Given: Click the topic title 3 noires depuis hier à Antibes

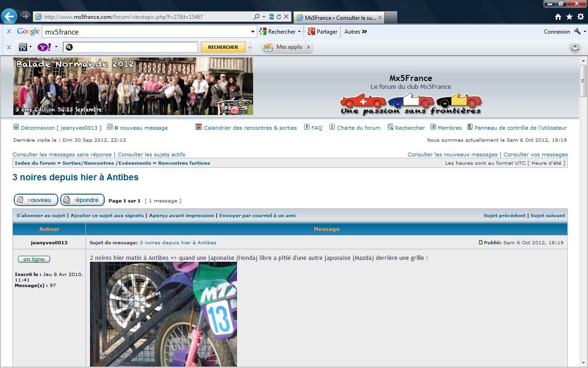Looking at the screenshot, I should pyautogui.click(x=75, y=178).
